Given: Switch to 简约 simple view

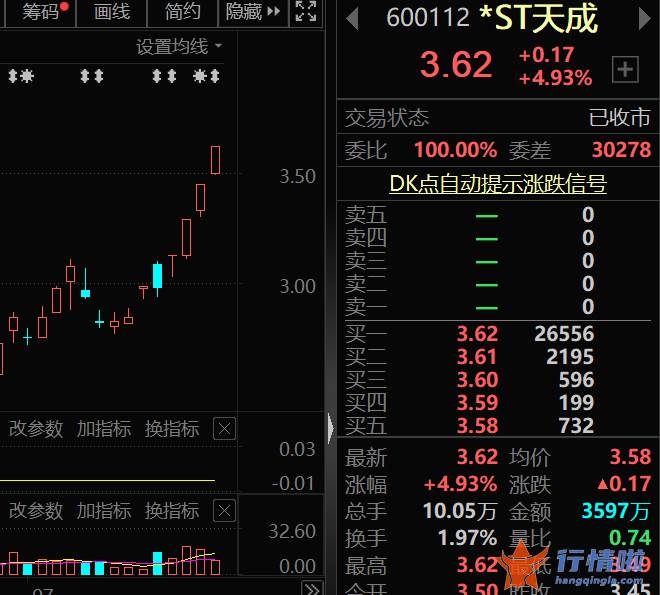Looking at the screenshot, I should [182, 12].
